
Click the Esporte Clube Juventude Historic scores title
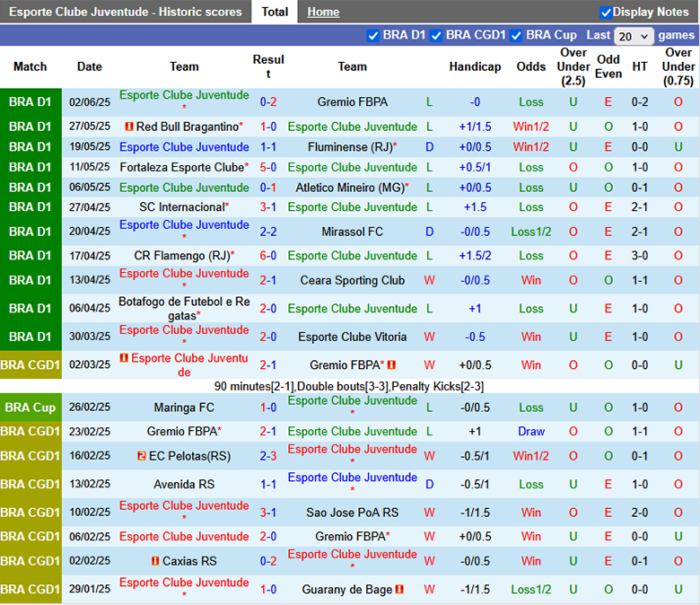(126, 12)
